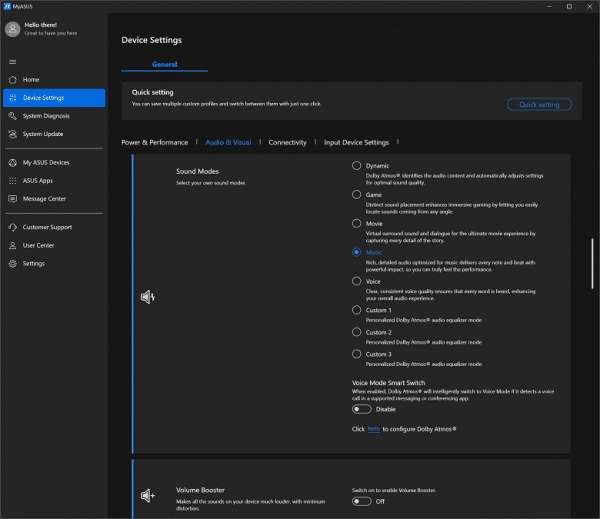Select the Dynamic sound mode
The height and width of the screenshot is (519, 600).
[356, 166]
